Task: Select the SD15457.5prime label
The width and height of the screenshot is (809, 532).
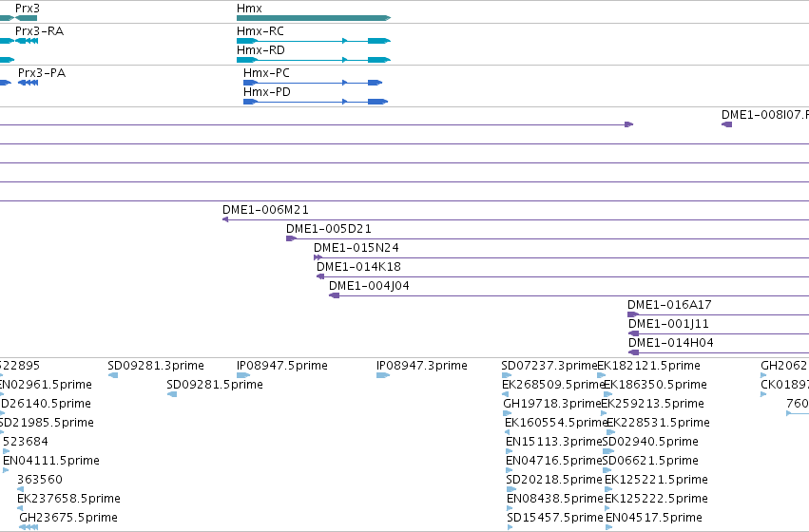Action: pyautogui.click(x=555, y=518)
